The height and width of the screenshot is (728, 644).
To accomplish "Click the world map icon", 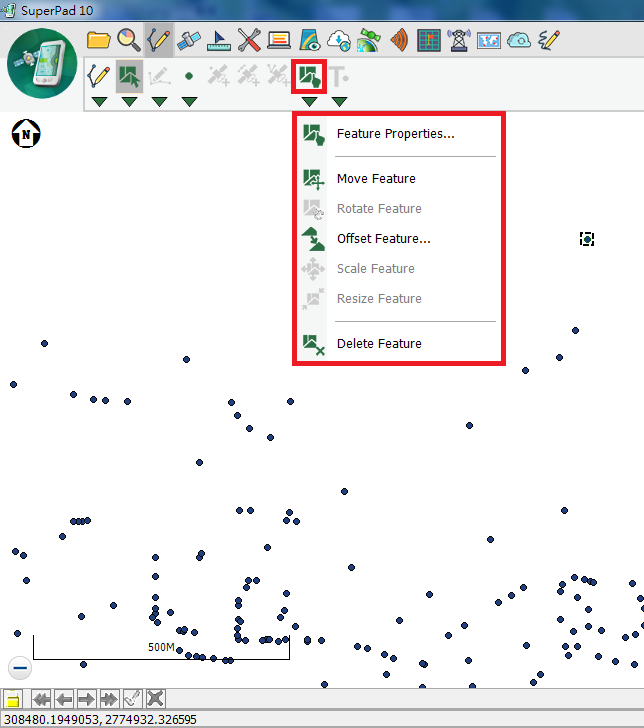I will pyautogui.click(x=489, y=40).
